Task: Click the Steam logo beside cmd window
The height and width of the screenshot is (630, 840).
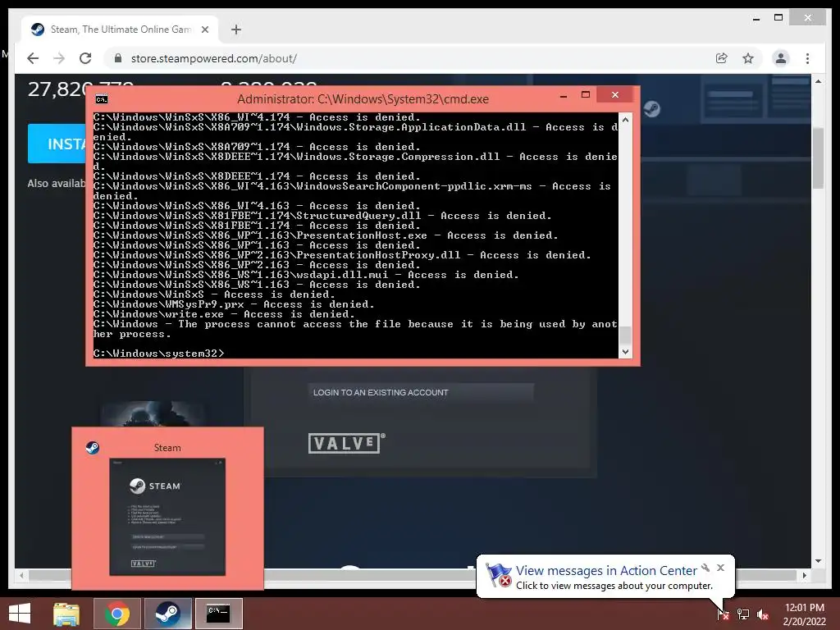Action: 651,109
